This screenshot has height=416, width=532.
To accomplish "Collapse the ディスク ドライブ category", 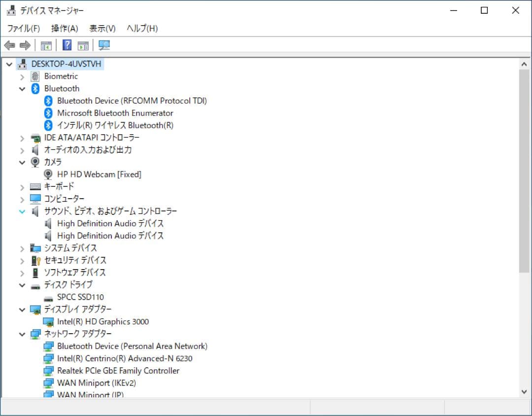I will [x=22, y=285].
